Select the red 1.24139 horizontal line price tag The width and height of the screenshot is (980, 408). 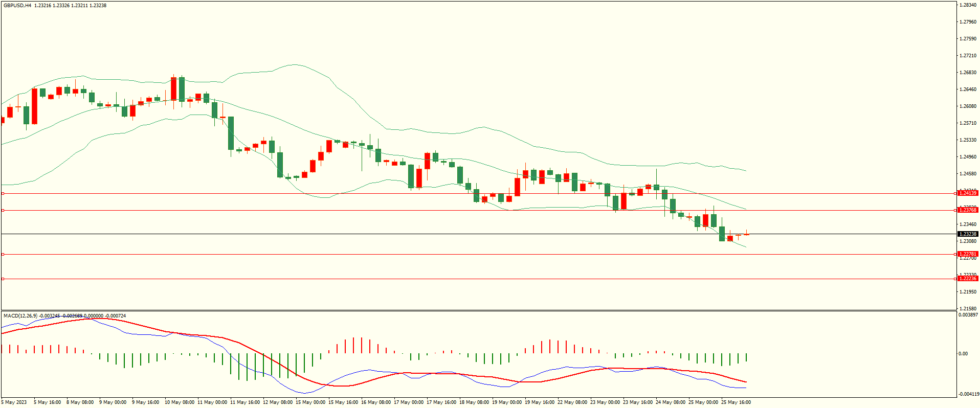968,193
